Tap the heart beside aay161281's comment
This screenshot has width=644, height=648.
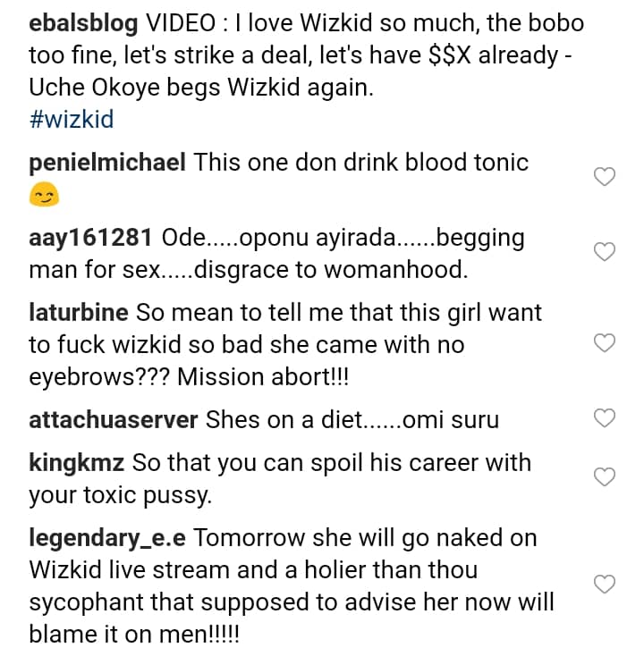click(x=605, y=252)
